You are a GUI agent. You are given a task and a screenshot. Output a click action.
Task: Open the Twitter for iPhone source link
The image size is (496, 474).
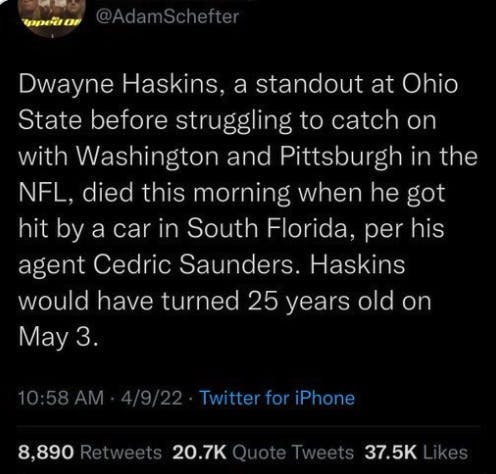277,398
